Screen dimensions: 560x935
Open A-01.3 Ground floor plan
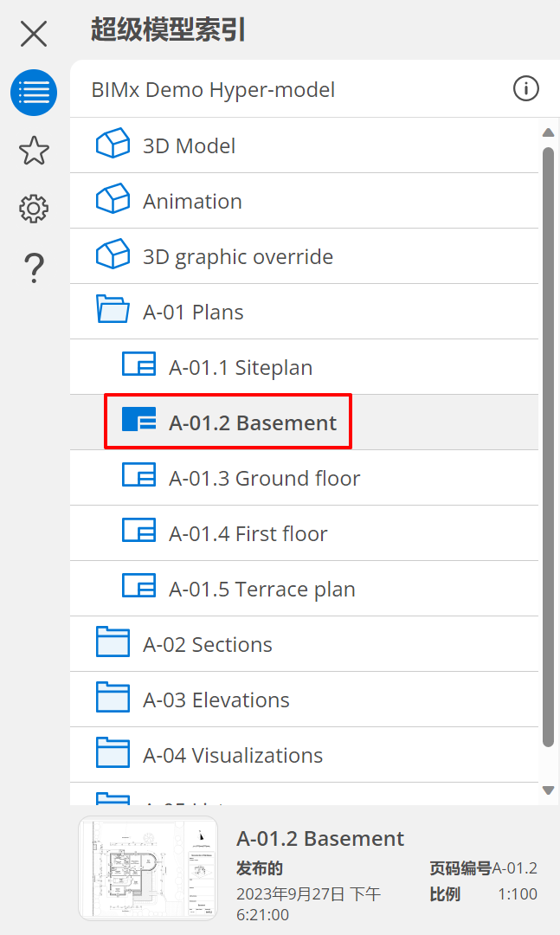point(264,479)
